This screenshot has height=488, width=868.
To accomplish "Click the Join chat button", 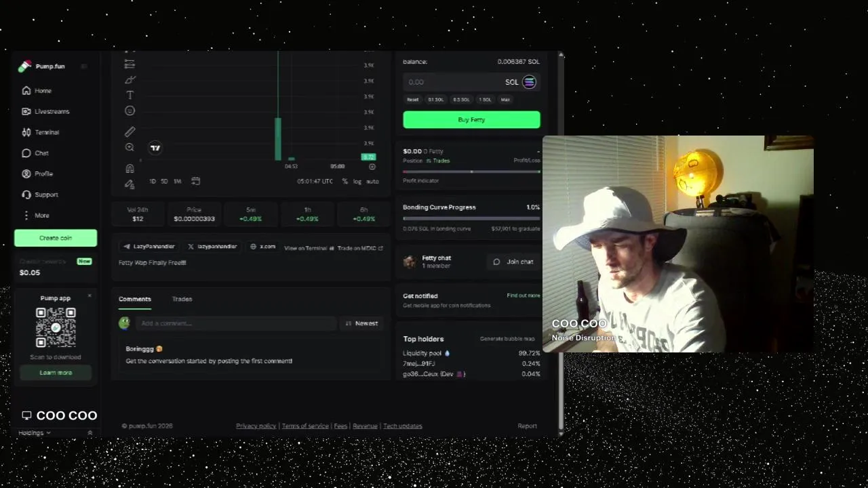I will click(513, 262).
